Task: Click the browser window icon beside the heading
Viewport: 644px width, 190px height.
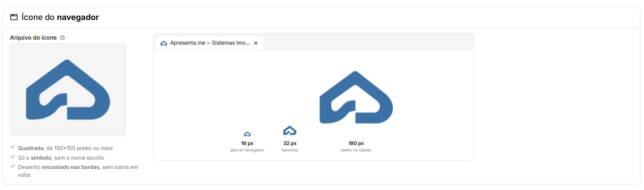Action: pos(14,17)
